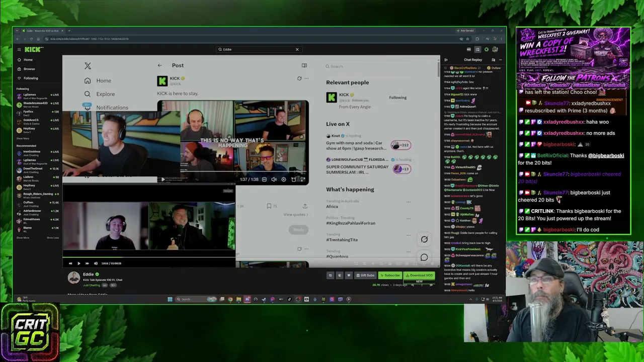Open the chat users icon

point(493,60)
